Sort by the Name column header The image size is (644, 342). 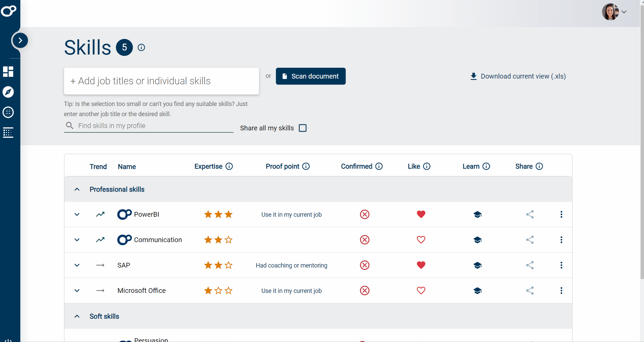(x=127, y=167)
